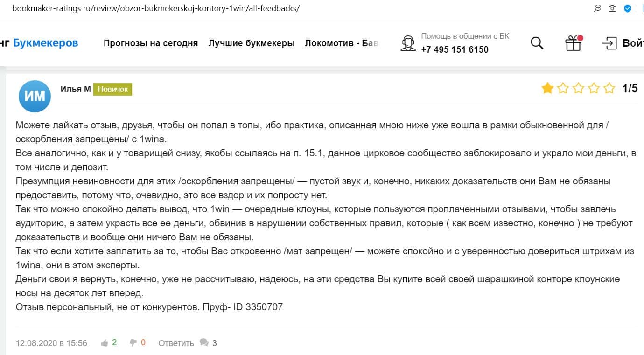
Task: Click the line starting Все аналогично
Action: [x=326, y=153]
